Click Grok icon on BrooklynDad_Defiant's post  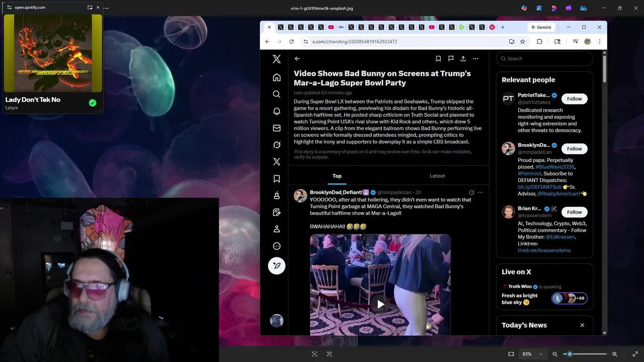[x=471, y=193]
